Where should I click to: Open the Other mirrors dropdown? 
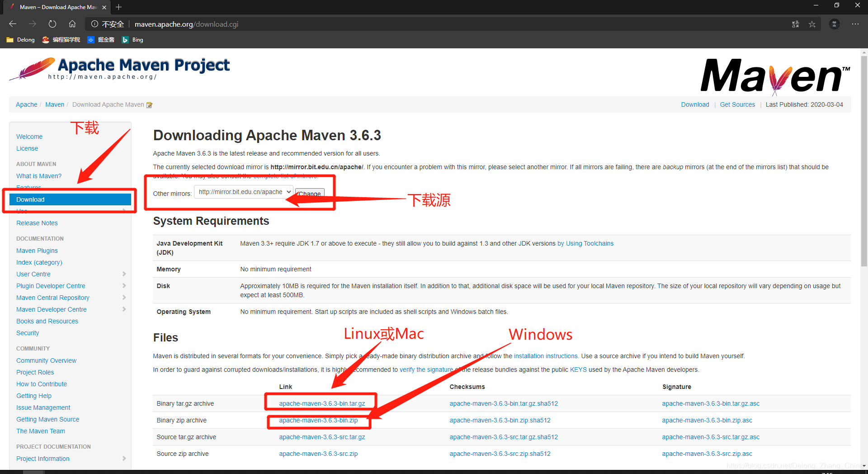244,192
